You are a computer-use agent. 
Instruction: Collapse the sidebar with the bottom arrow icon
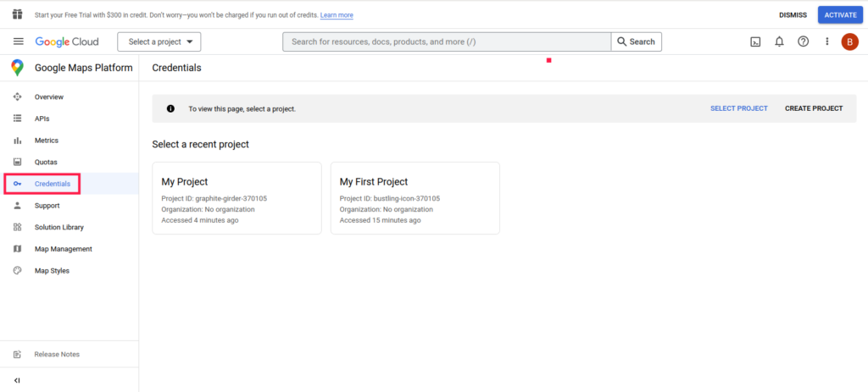(x=18, y=380)
